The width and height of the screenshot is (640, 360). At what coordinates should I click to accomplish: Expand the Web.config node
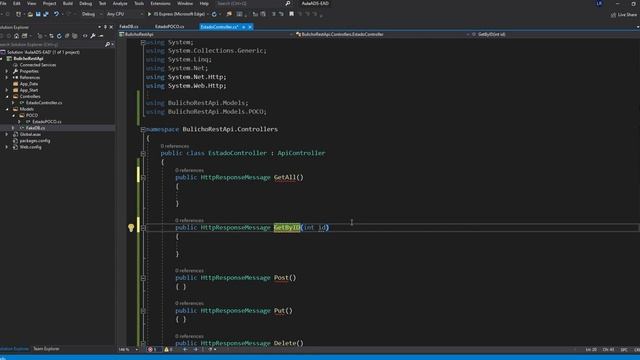click(7, 147)
